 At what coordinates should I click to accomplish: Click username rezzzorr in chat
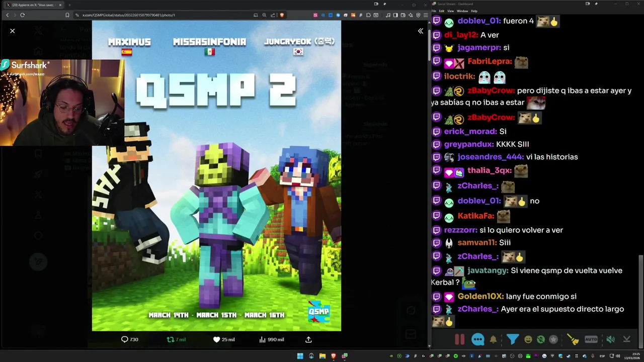pos(460,230)
